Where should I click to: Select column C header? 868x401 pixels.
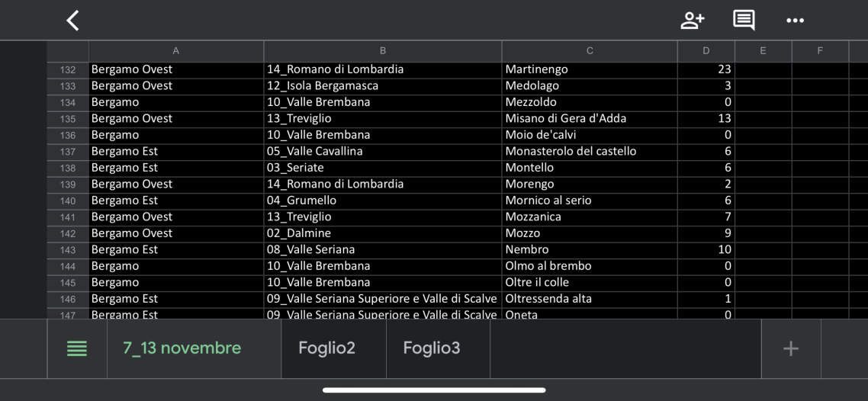(590, 51)
